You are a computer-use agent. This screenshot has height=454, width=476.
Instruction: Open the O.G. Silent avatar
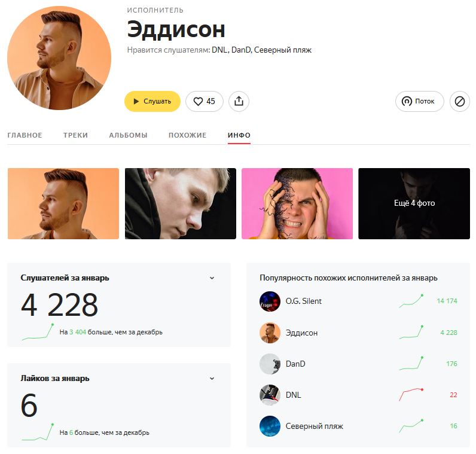[x=270, y=301]
